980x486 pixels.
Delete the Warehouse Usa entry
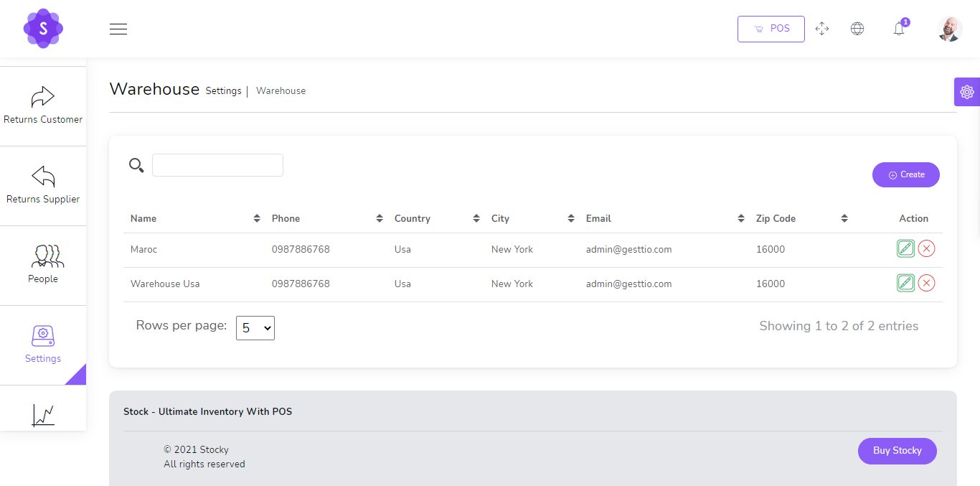pyautogui.click(x=926, y=284)
